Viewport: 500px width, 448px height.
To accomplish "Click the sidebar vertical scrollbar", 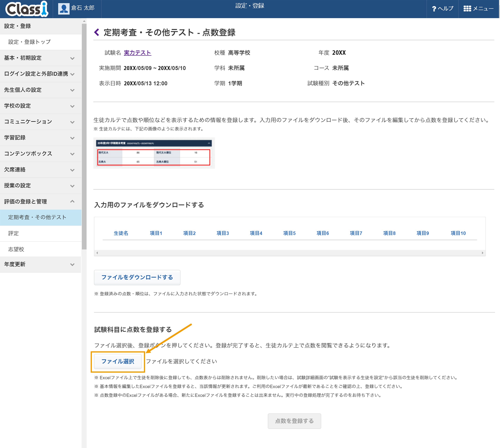I will 84,137.
